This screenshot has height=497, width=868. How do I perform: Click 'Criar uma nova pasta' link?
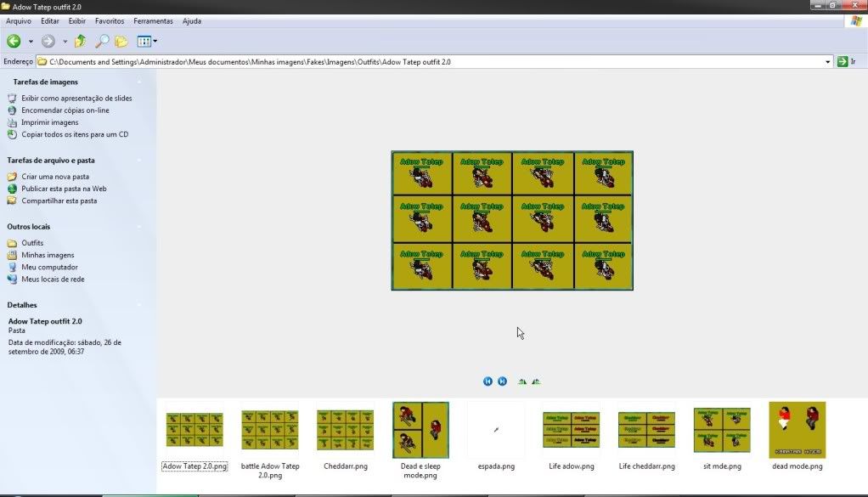point(55,177)
